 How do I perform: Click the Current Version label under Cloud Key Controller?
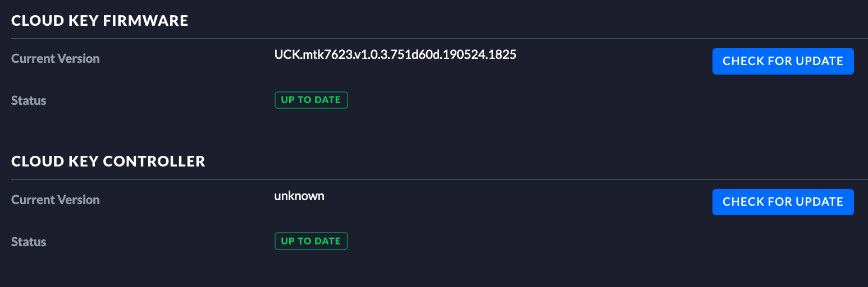tap(56, 200)
